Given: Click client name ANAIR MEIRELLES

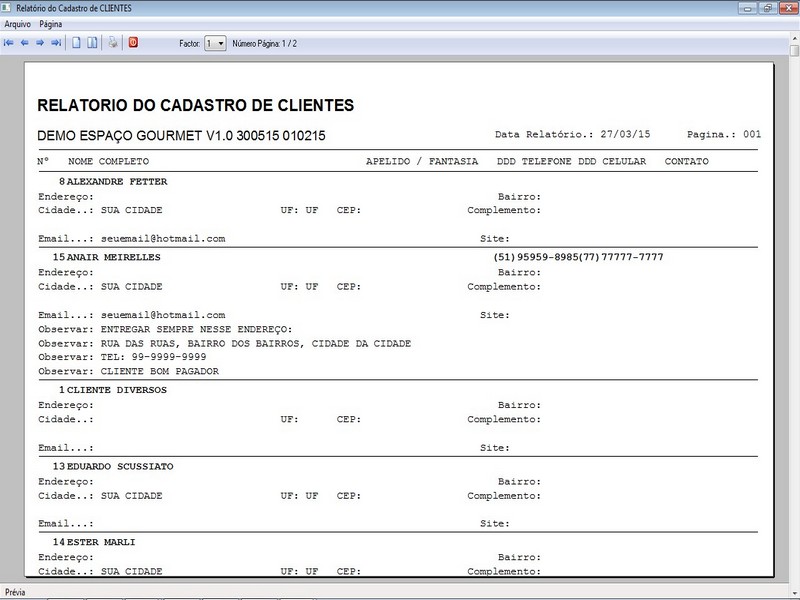Looking at the screenshot, I should pos(114,257).
